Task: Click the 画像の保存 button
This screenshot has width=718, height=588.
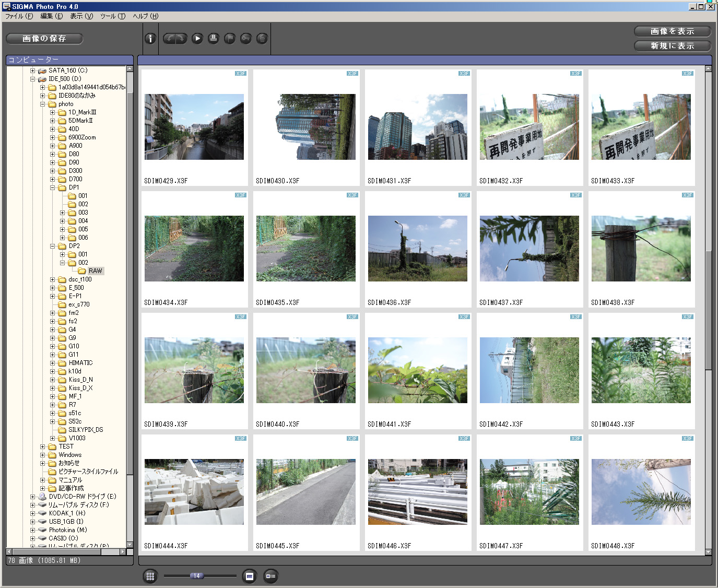Action: coord(44,38)
